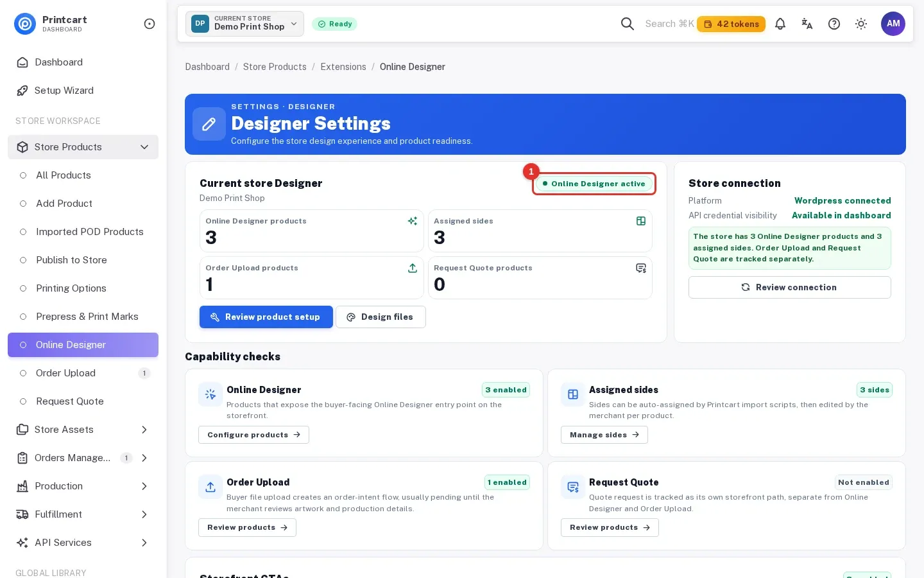Open Printing Options in the sidebar
Screen dimensions: 924x578
[83, 288]
